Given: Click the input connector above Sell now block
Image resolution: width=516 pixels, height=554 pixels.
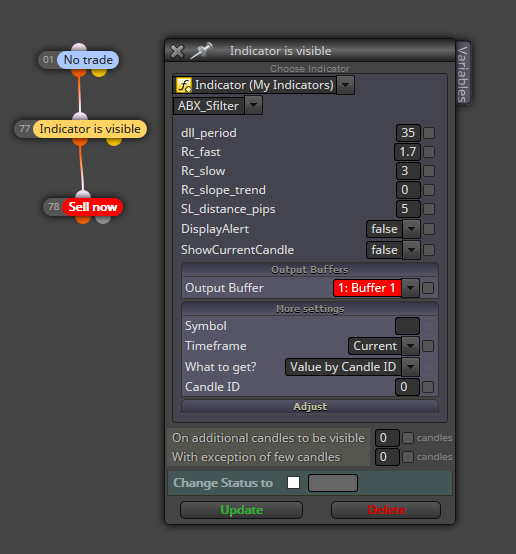Looking at the screenshot, I should 83,194.
